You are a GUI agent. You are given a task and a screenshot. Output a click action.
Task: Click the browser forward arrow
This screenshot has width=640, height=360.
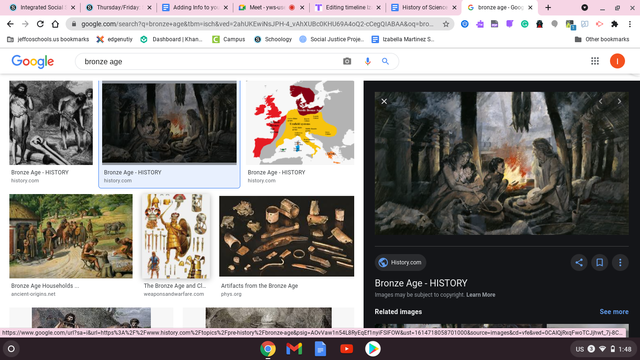[x=25, y=24]
